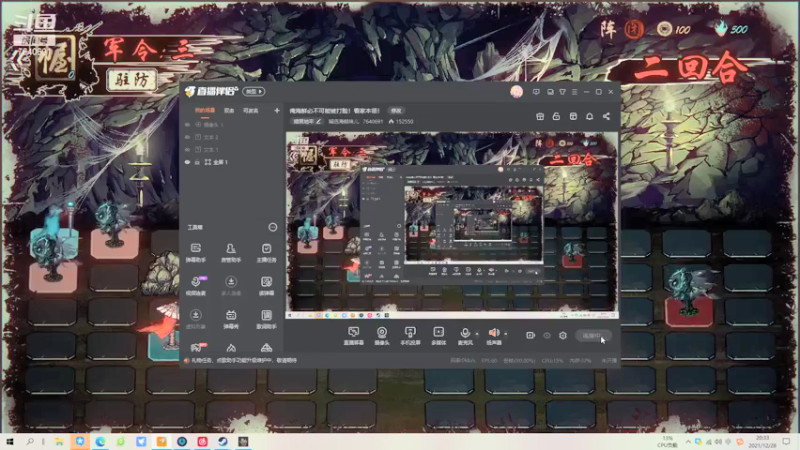
Task: Collapse the 工具箱 toolbox panel
Action: 272,227
